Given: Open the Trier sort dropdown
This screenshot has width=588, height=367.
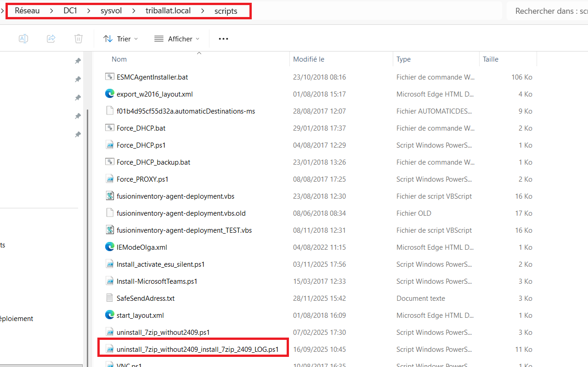Looking at the screenshot, I should (x=121, y=39).
